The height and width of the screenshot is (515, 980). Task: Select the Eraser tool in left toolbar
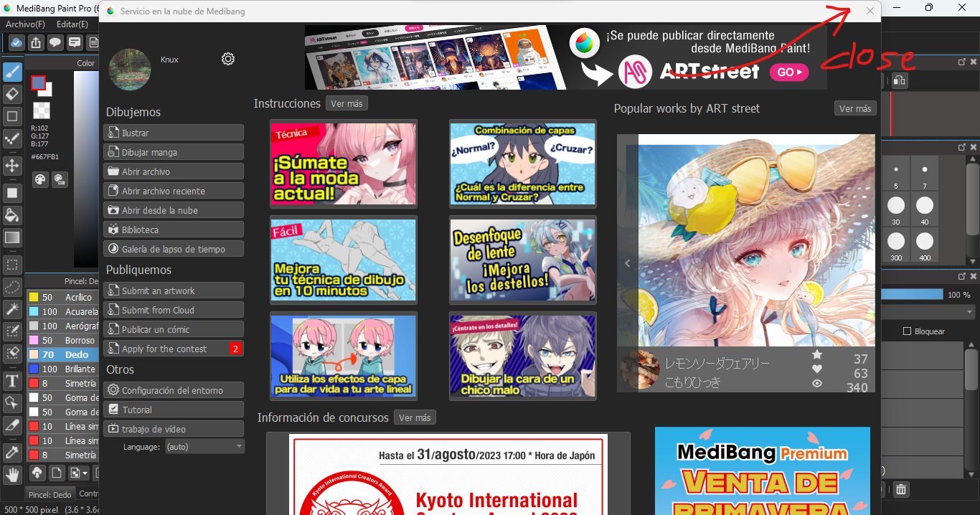click(x=12, y=94)
